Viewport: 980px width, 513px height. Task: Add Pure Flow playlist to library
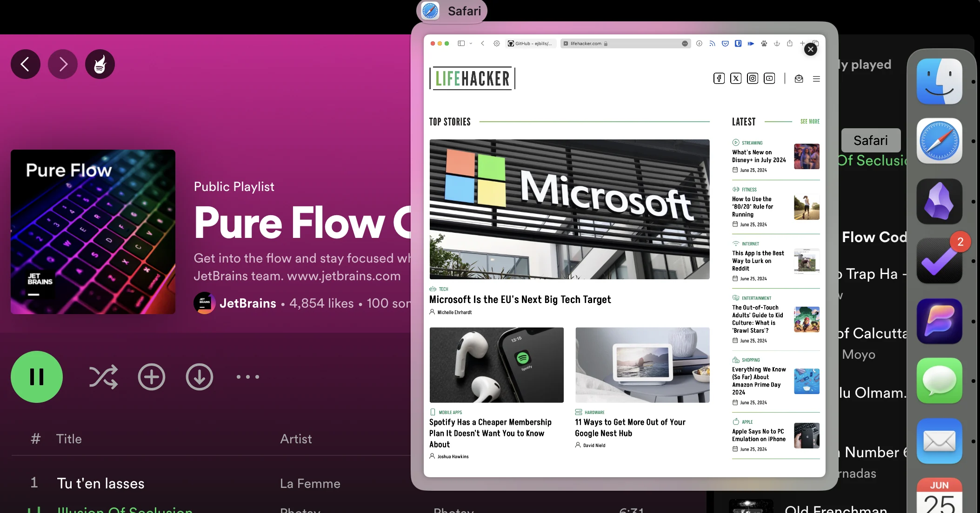[x=152, y=377]
